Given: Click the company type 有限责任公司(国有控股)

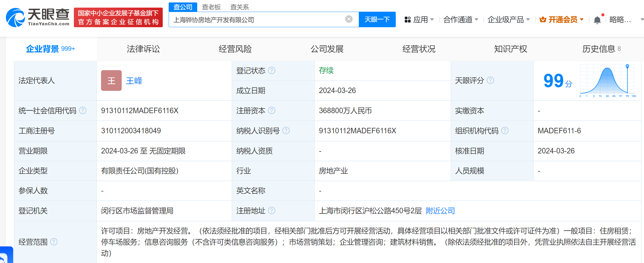Looking at the screenshot, I should (x=140, y=171).
